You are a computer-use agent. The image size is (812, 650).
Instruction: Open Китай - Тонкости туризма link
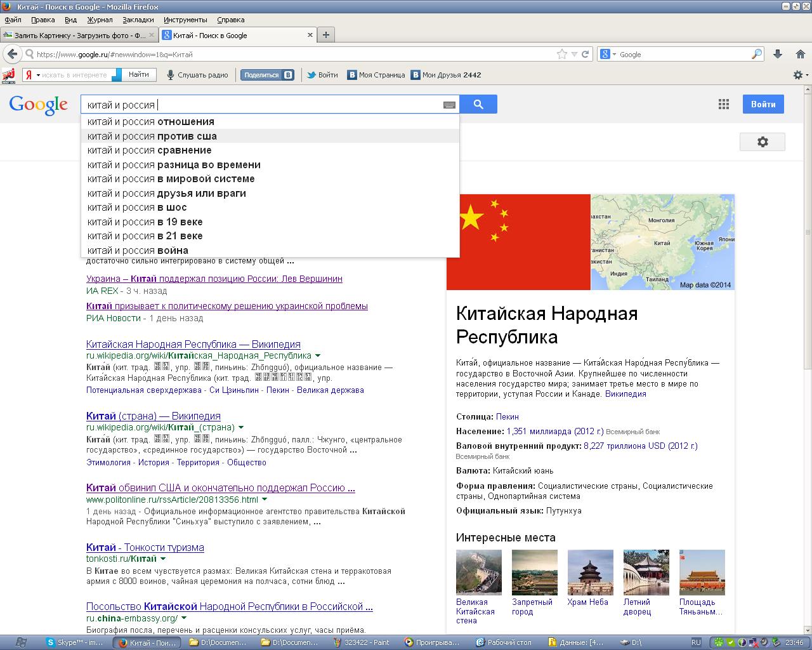[x=145, y=547]
